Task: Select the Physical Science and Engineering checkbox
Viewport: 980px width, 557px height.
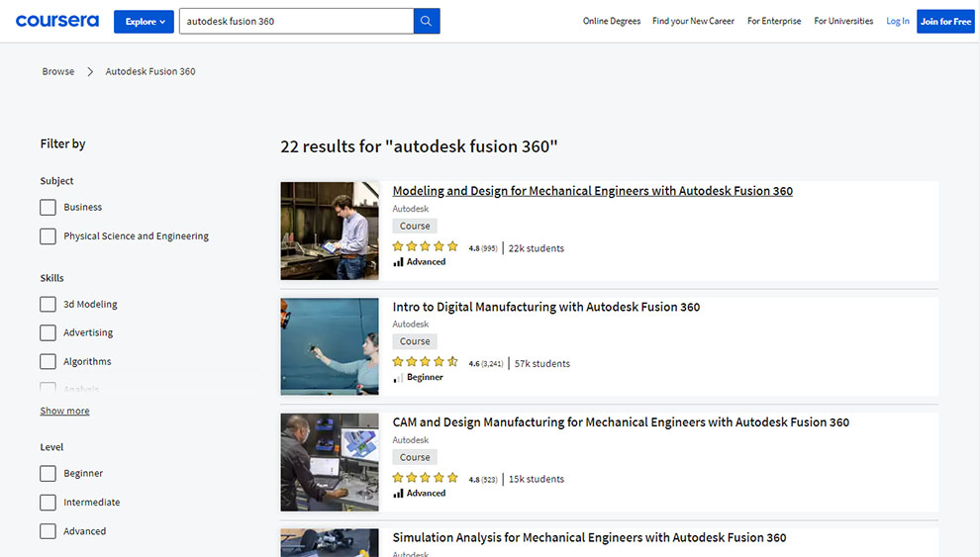Action: 48,236
